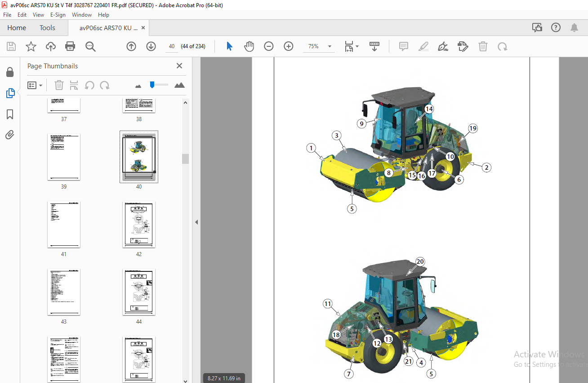Delete selected pages in thumbnails panel
Image resolution: width=588 pixels, height=383 pixels.
pyautogui.click(x=59, y=85)
